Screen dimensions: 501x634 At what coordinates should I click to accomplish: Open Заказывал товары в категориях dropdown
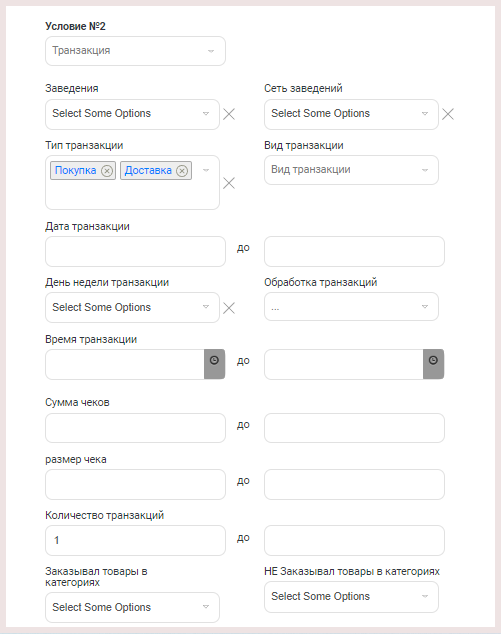tap(132, 607)
